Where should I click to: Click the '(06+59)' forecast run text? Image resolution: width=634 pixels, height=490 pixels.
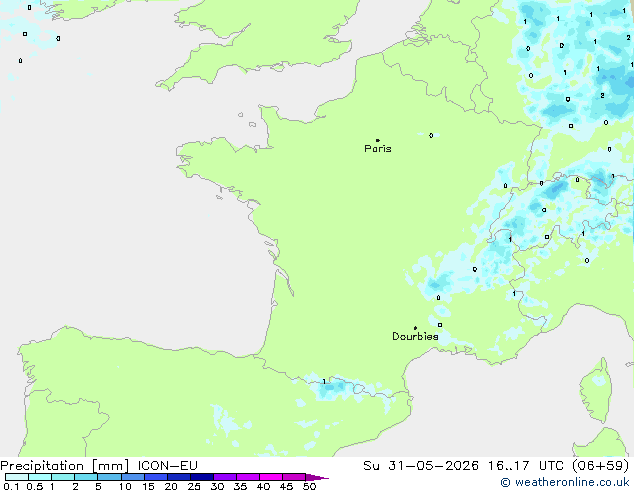601,466
